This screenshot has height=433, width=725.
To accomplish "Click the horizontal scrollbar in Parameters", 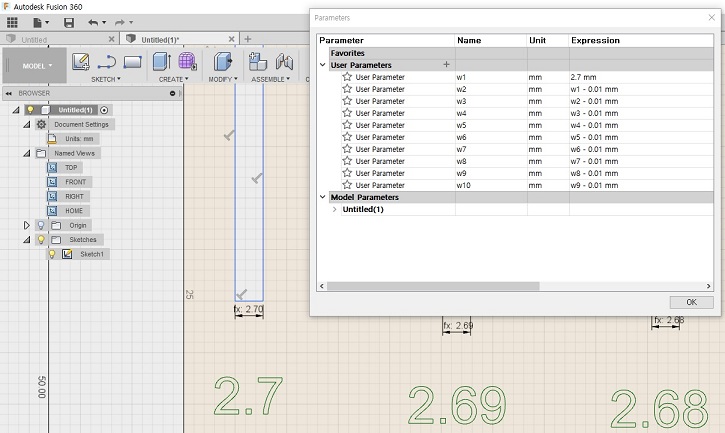I will pyautogui.click(x=433, y=286).
